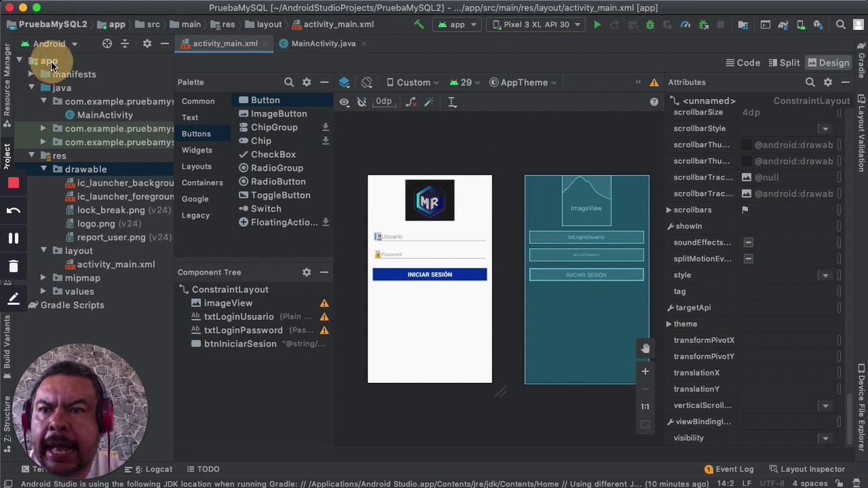This screenshot has height=488, width=868.
Task: Open Attributes panel settings gear
Action: [827, 82]
